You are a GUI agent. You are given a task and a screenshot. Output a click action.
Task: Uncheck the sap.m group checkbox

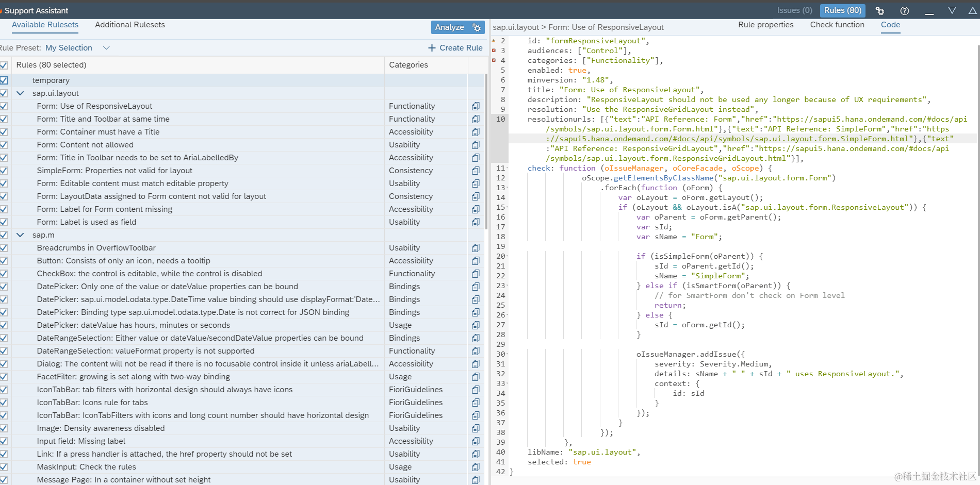point(4,235)
